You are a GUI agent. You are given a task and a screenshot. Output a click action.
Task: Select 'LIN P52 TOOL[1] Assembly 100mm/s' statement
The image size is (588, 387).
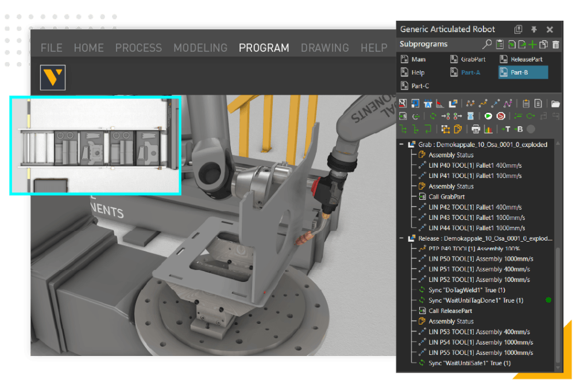pos(474,280)
